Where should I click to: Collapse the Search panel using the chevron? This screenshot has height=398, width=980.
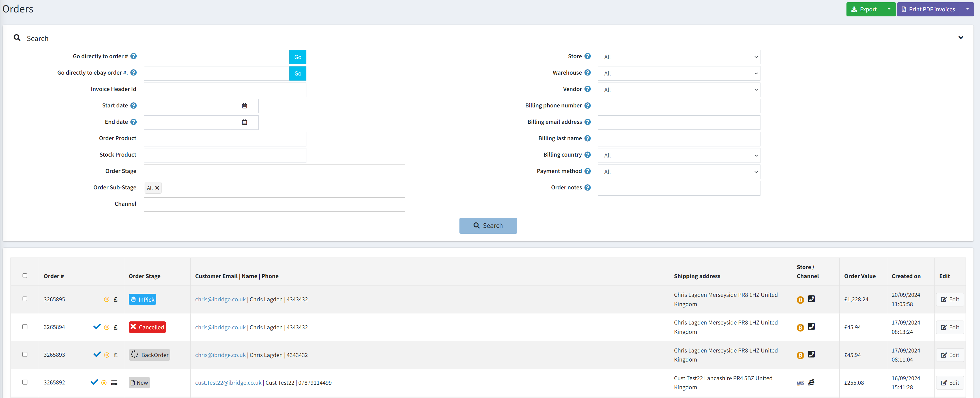pos(961,38)
